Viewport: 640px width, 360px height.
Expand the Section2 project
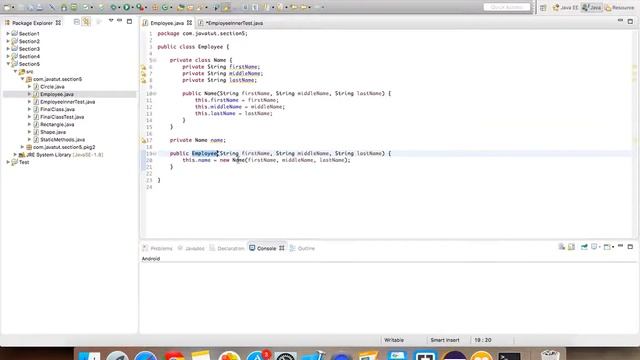pyautogui.click(x=8, y=41)
